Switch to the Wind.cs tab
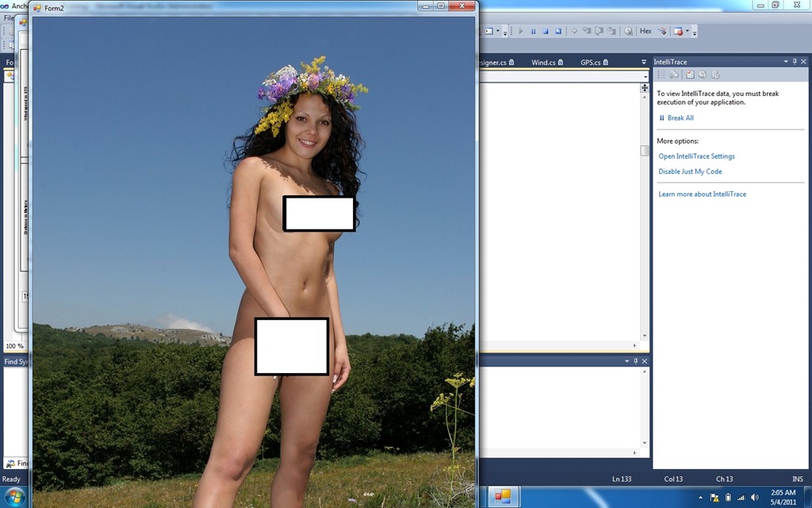Screen dimensions: 812x508 click(547, 62)
